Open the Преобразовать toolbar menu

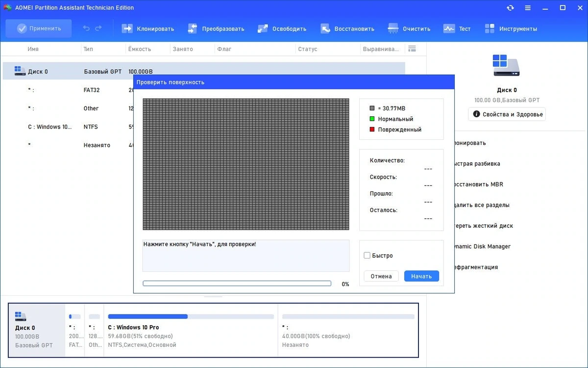[x=216, y=28]
